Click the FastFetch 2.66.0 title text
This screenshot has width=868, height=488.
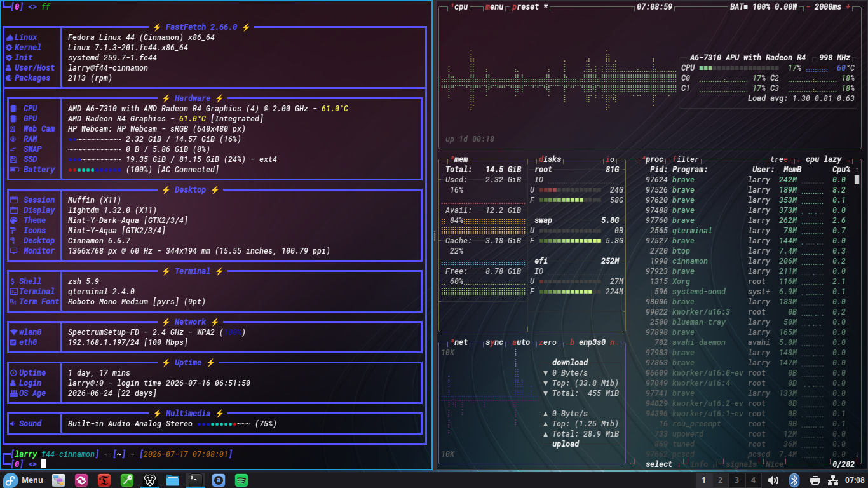[201, 27]
